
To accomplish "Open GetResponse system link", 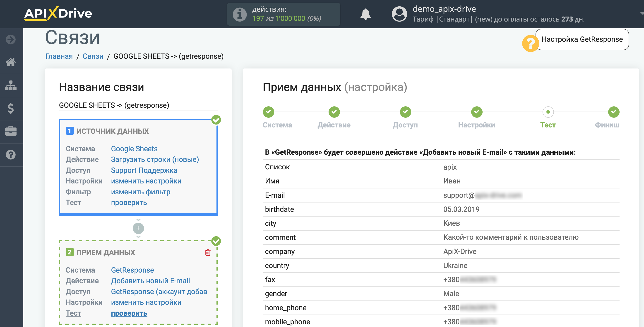I will pyautogui.click(x=132, y=270).
